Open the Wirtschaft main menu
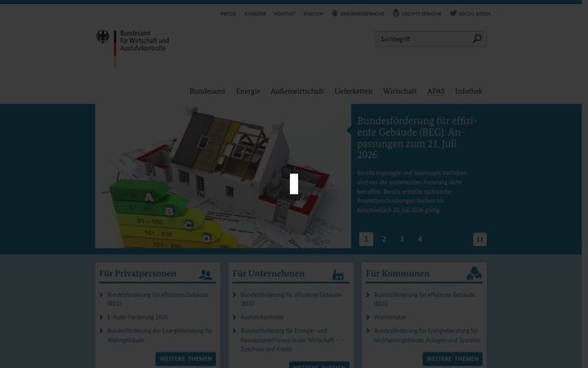Screen dimensions: 588x368 pos(399,91)
